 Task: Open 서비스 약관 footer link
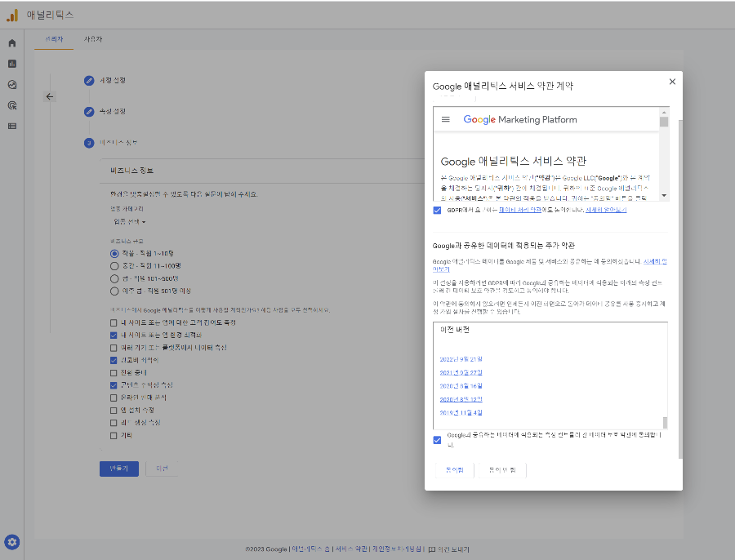351,549
